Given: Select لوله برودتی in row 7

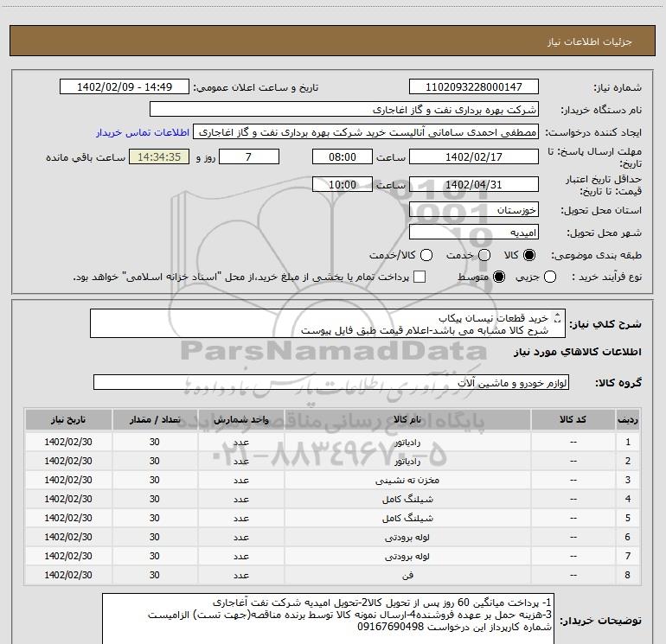Looking at the screenshot, I should (407, 556).
